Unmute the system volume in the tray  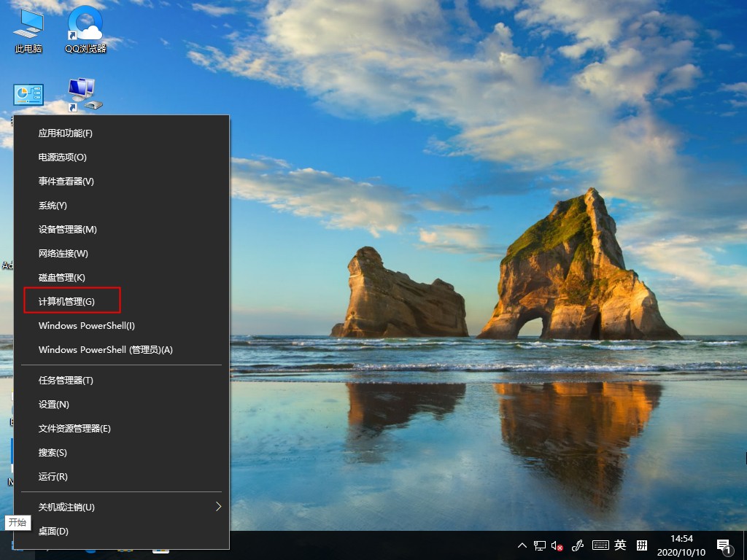tap(556, 545)
